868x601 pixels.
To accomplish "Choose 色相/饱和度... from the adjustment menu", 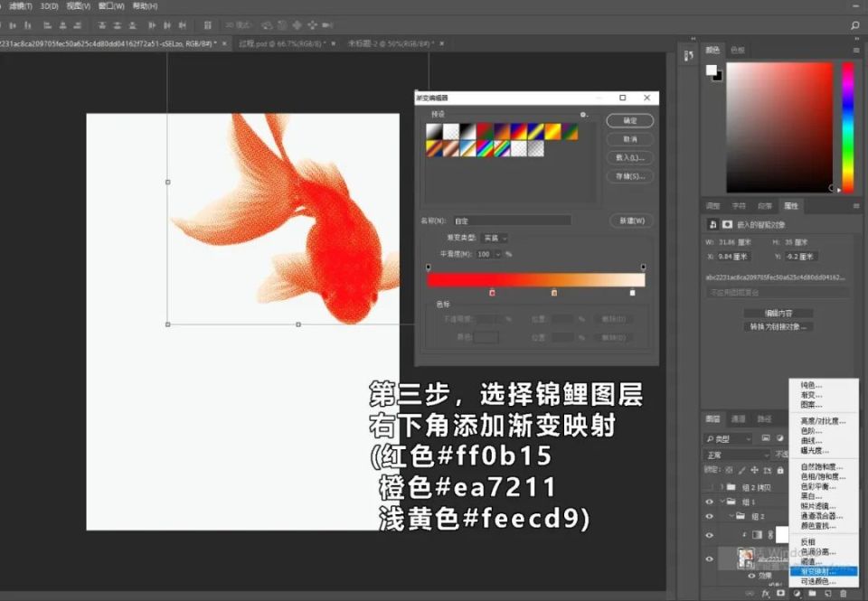I will [x=823, y=476].
